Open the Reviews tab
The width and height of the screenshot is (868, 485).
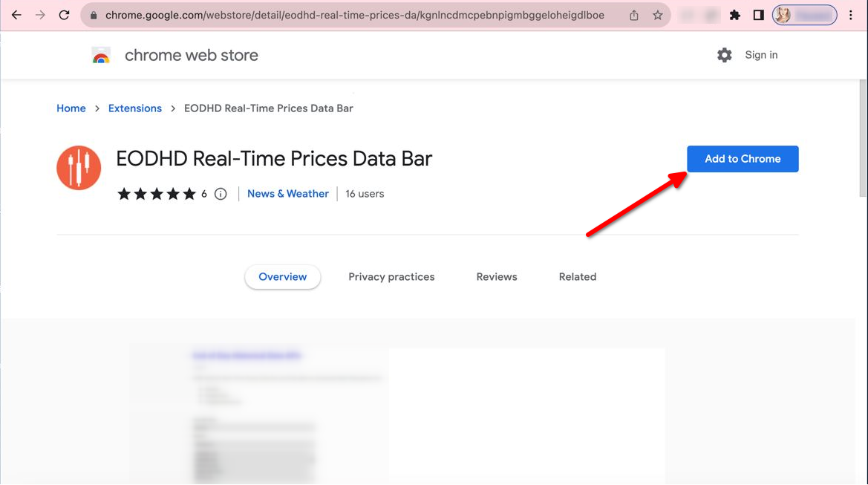click(x=497, y=277)
